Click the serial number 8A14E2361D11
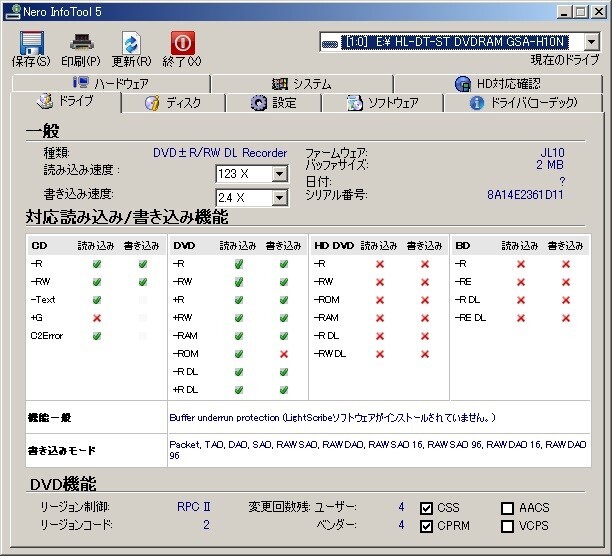 pos(525,195)
